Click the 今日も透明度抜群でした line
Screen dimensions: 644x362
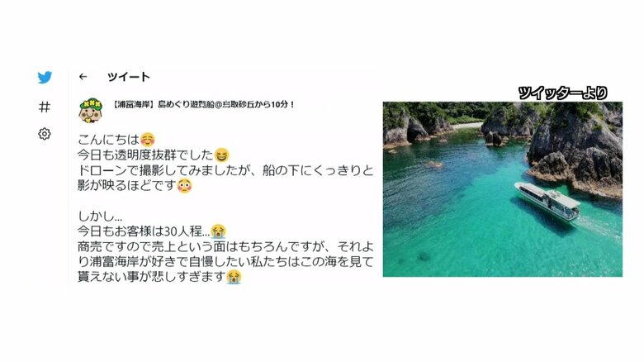click(x=145, y=155)
